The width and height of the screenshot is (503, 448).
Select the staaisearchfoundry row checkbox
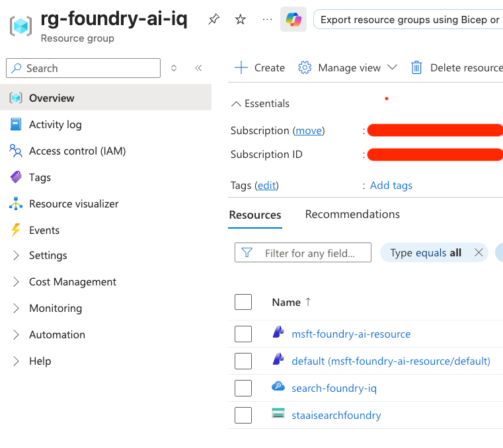click(x=243, y=415)
